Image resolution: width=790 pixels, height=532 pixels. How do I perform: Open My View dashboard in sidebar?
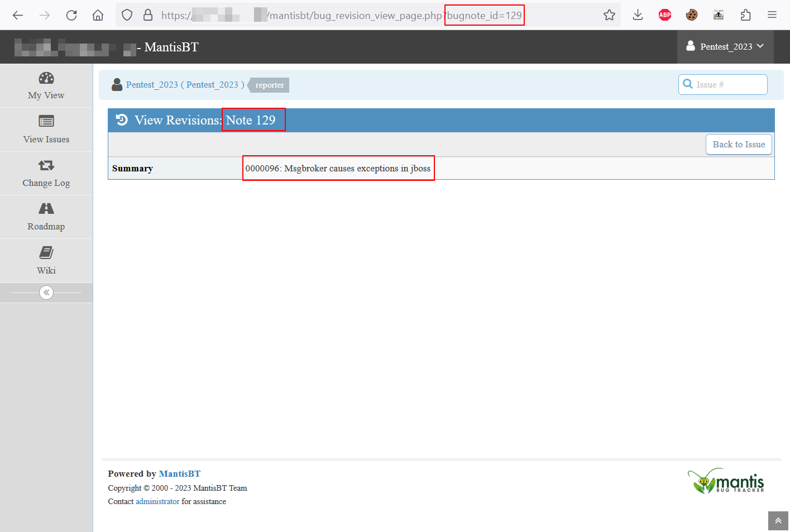pos(46,85)
